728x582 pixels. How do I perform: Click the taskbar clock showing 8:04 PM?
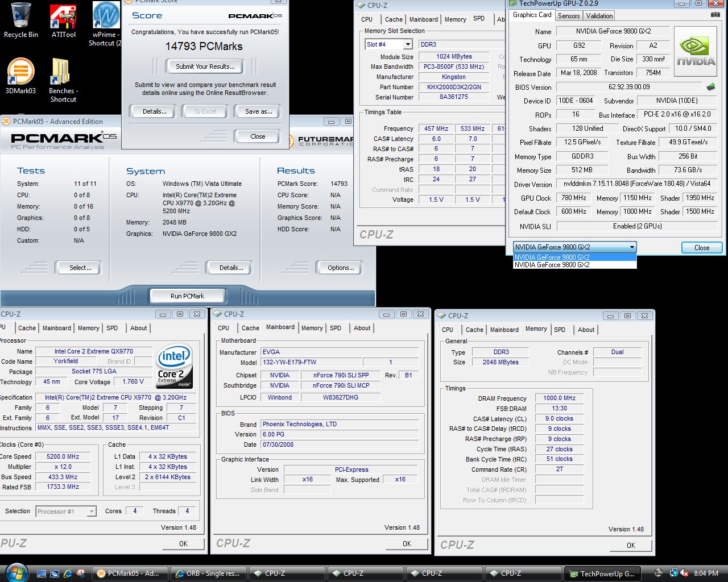pos(706,573)
